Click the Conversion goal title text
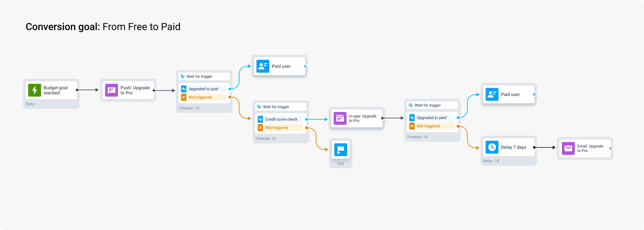 pyautogui.click(x=103, y=27)
